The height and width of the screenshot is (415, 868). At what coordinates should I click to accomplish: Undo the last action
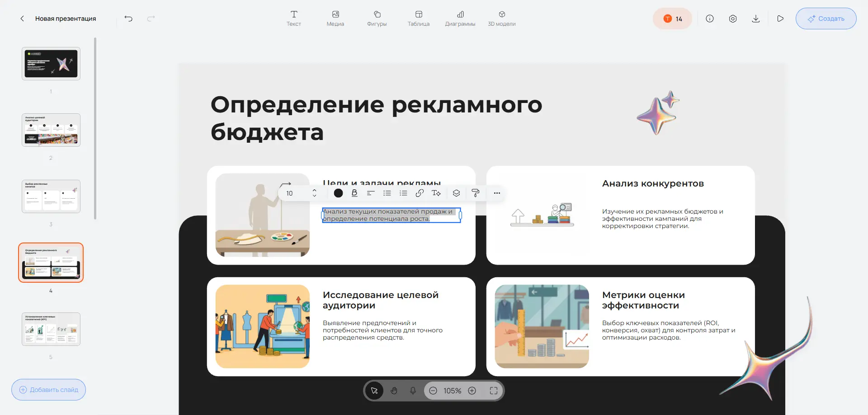[128, 19]
